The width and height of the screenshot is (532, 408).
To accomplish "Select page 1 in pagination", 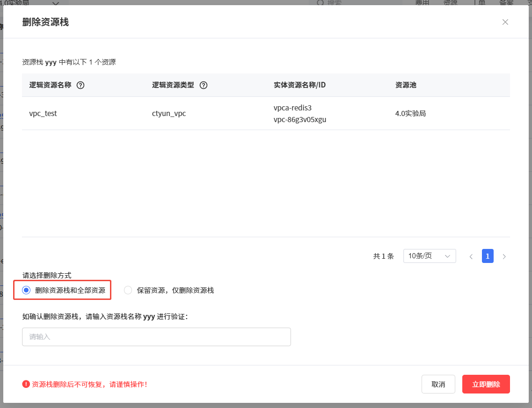I will coord(488,256).
